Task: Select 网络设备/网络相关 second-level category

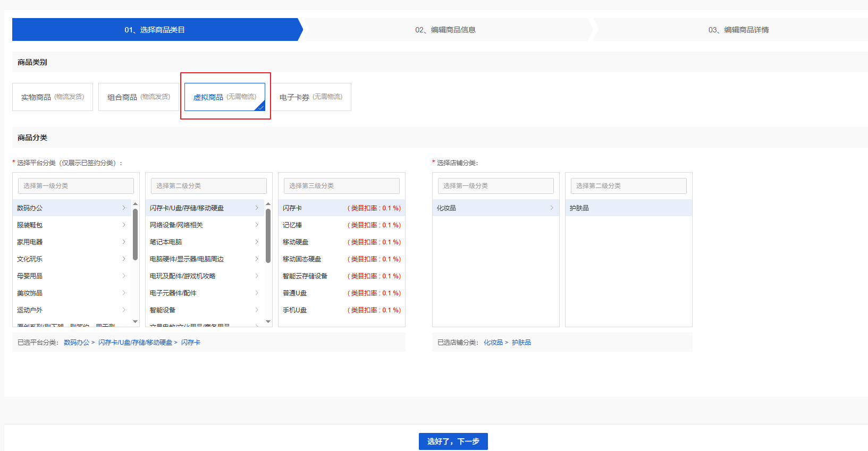Action: click(x=205, y=225)
